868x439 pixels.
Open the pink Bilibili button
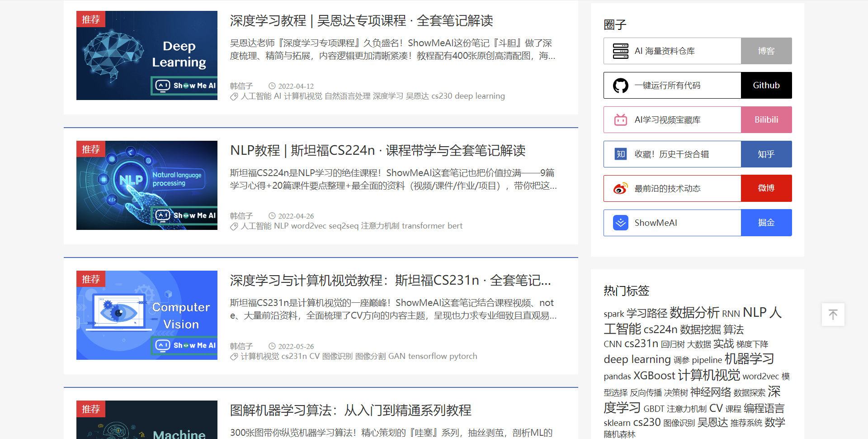[766, 120]
